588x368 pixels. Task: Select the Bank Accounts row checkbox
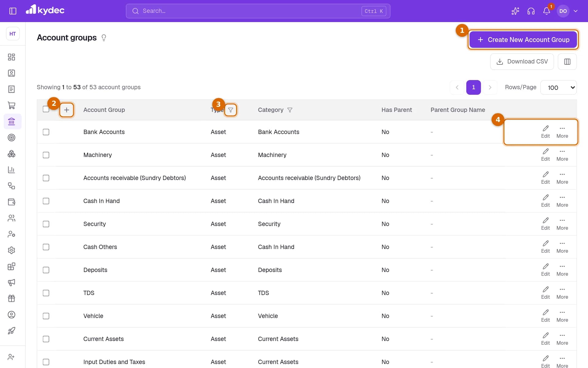[46, 132]
